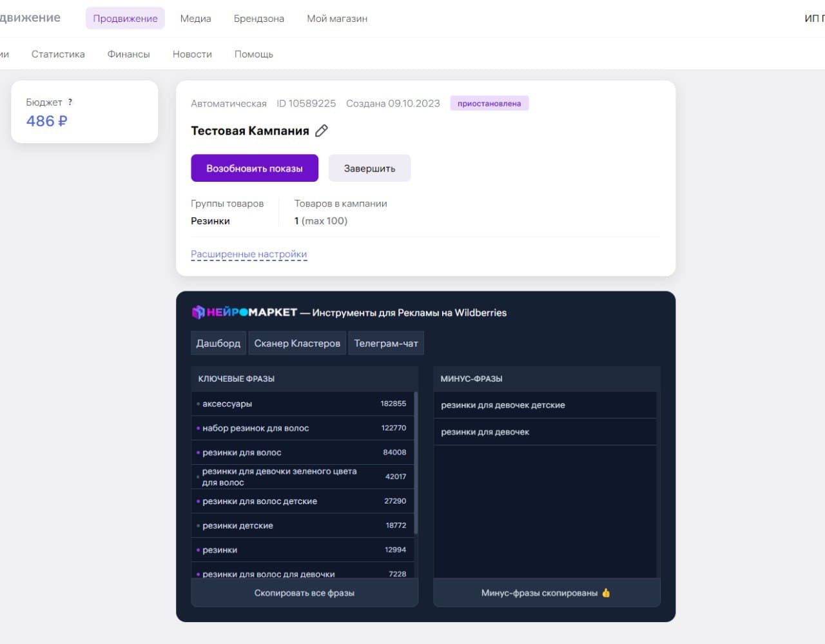Click Завершить button
The height and width of the screenshot is (644, 825).
(369, 168)
